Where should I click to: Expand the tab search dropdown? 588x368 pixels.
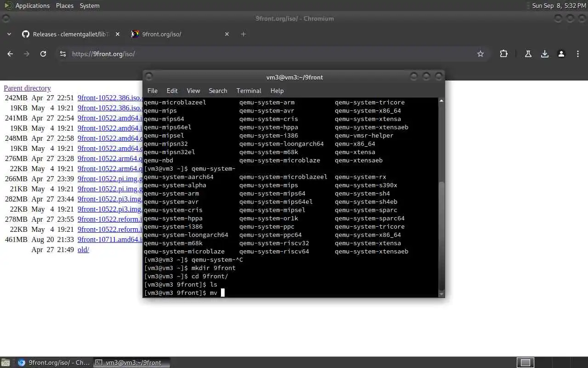9,34
